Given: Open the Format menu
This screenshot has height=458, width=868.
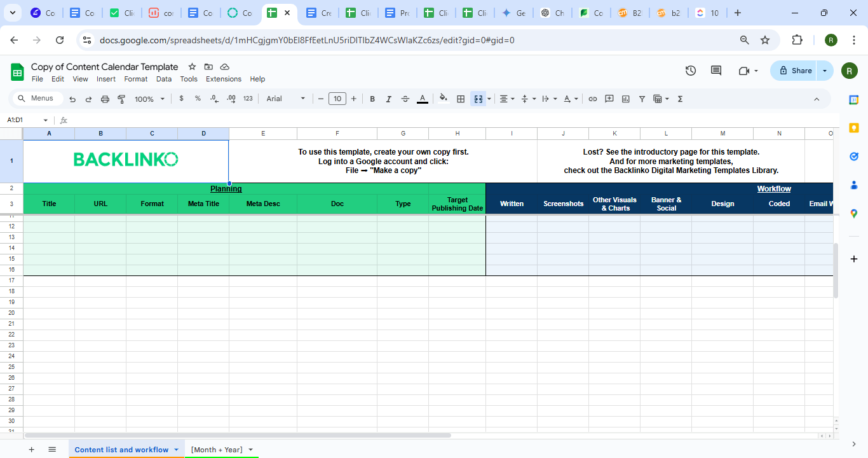Looking at the screenshot, I should click(136, 79).
